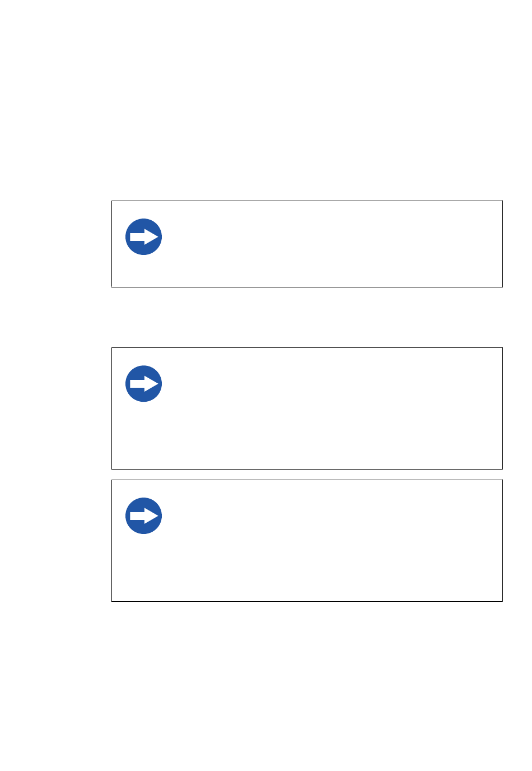Click the blank page area above the first box

point(307,112)
